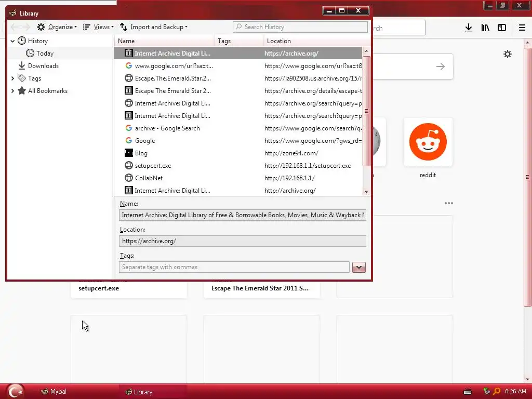Image resolution: width=532 pixels, height=399 pixels.
Task: Click the Import and Backup arrows icon
Action: pos(124,27)
